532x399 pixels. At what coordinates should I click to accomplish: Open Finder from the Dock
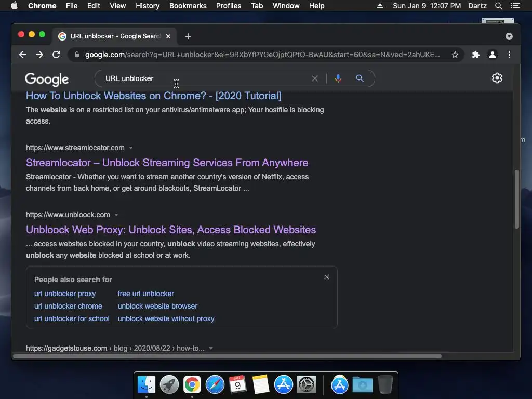coord(147,385)
